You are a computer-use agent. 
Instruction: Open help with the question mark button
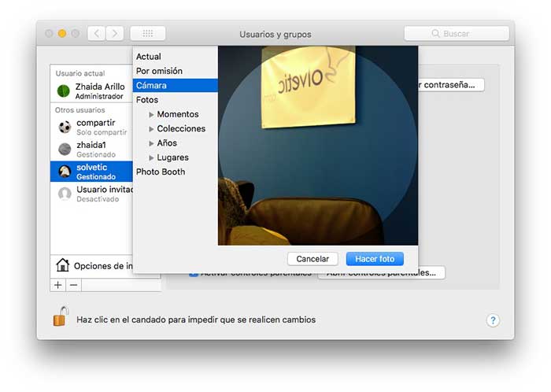pos(493,320)
